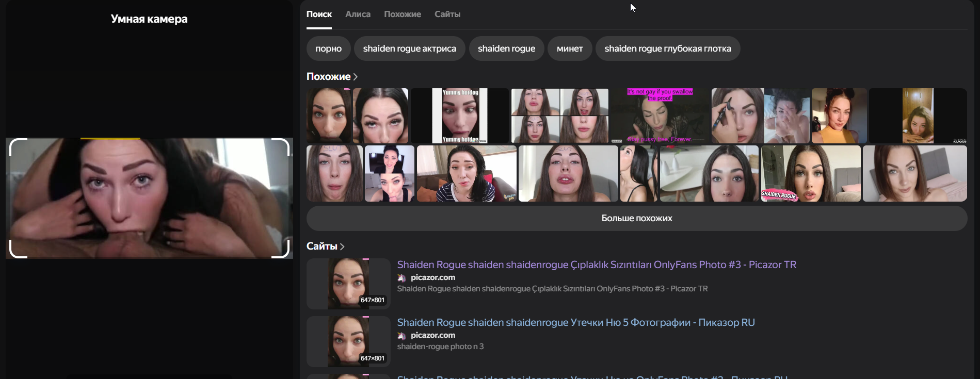Open the thumbnail beside the Picazor TR result
The height and width of the screenshot is (379, 980).
coord(348,284)
